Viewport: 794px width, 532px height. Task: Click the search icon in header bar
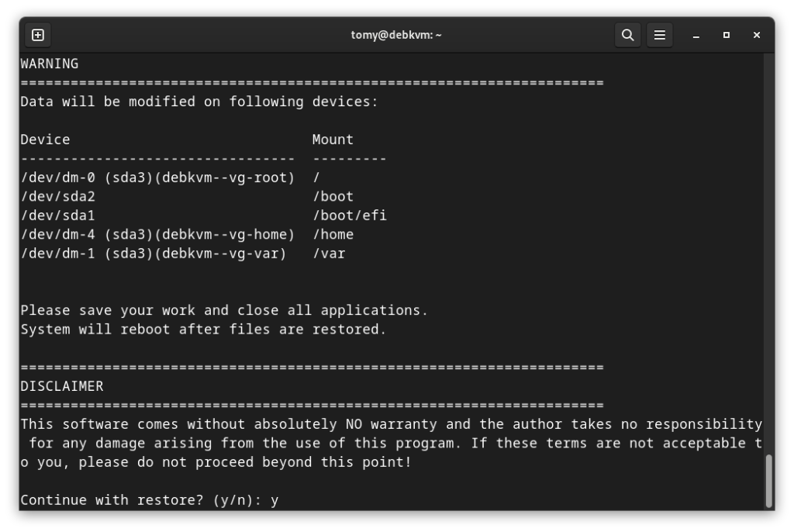628,35
